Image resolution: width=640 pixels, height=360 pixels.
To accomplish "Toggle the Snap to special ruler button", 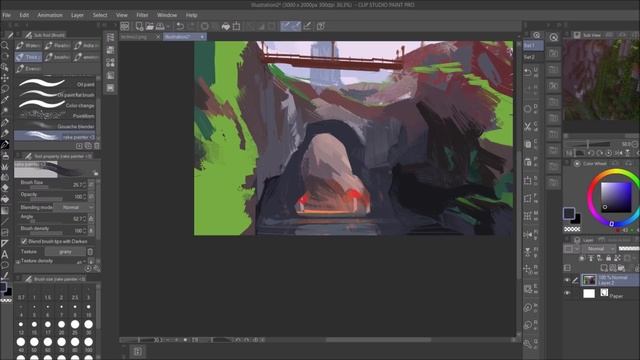I will point(296,26).
